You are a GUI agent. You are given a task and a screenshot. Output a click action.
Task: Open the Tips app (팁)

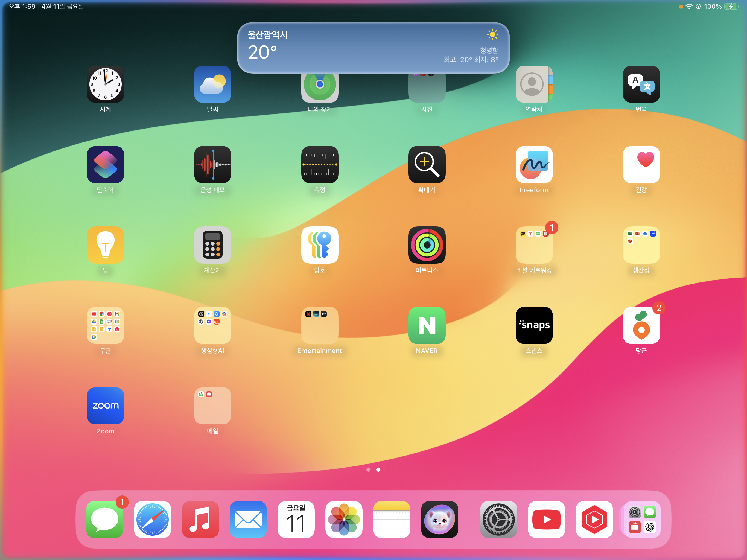[105, 245]
